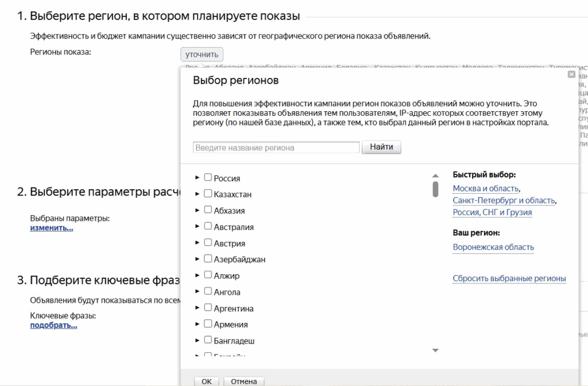
Task: Click the region list scrollbar thumb
Action: [x=435, y=189]
